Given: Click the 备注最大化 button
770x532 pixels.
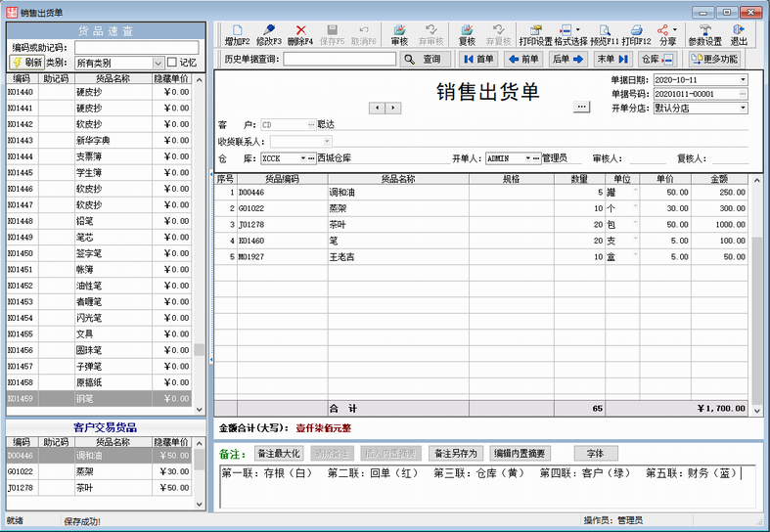Looking at the screenshot, I should (x=279, y=454).
